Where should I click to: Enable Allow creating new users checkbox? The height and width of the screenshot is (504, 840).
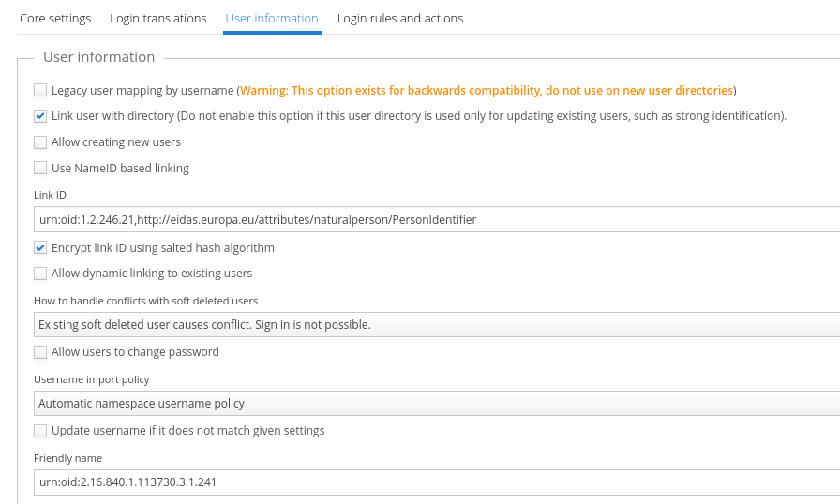pyautogui.click(x=40, y=142)
